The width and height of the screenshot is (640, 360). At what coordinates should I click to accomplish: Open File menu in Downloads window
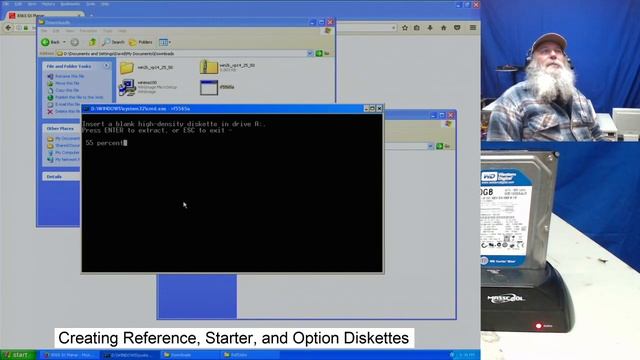pos(44,31)
